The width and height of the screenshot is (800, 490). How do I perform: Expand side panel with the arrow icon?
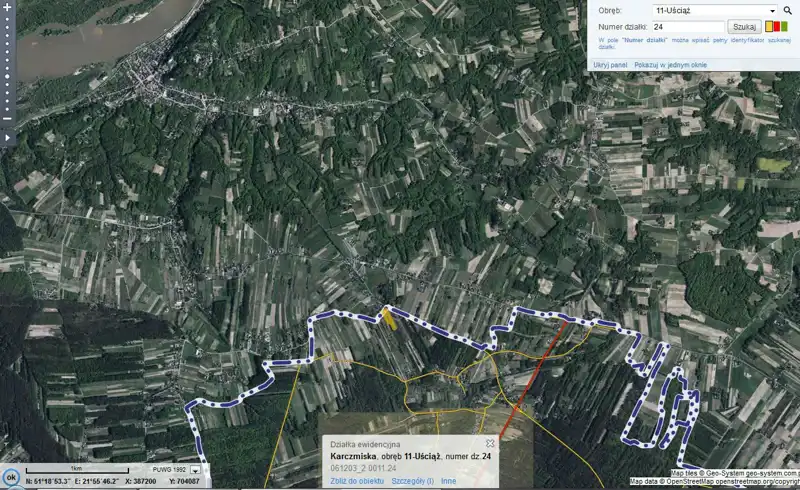point(7,138)
